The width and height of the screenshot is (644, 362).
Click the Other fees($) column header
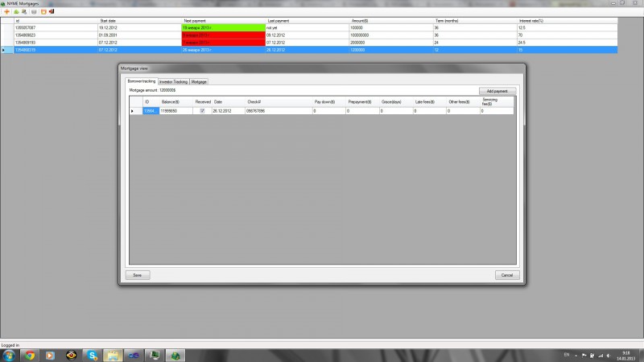[463, 102]
